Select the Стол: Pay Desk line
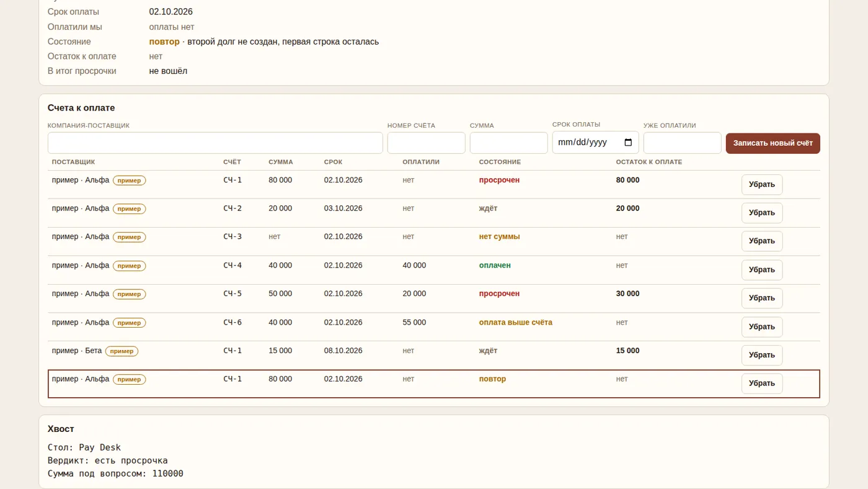This screenshot has height=489, width=868. click(84, 447)
